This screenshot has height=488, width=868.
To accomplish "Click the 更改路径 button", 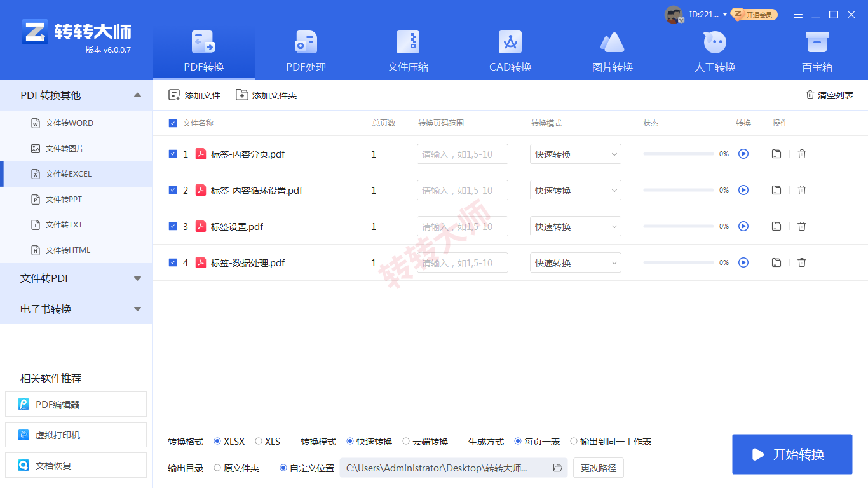I will [x=599, y=468].
